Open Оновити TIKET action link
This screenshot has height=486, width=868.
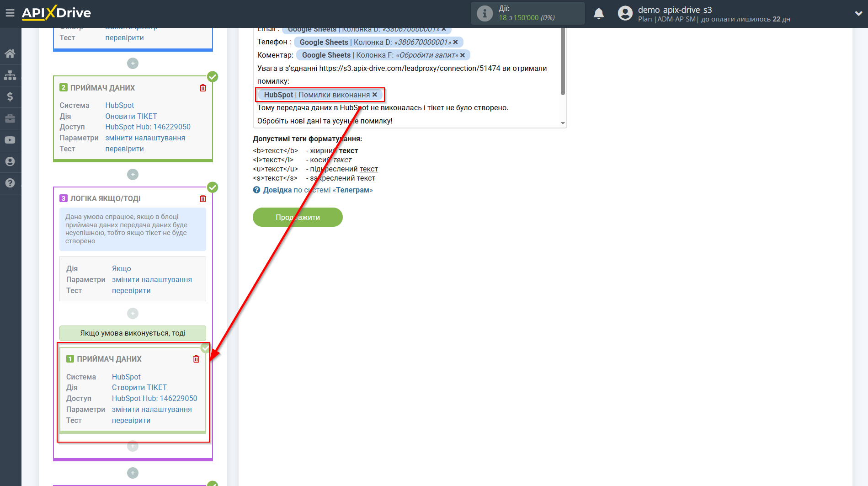point(131,116)
